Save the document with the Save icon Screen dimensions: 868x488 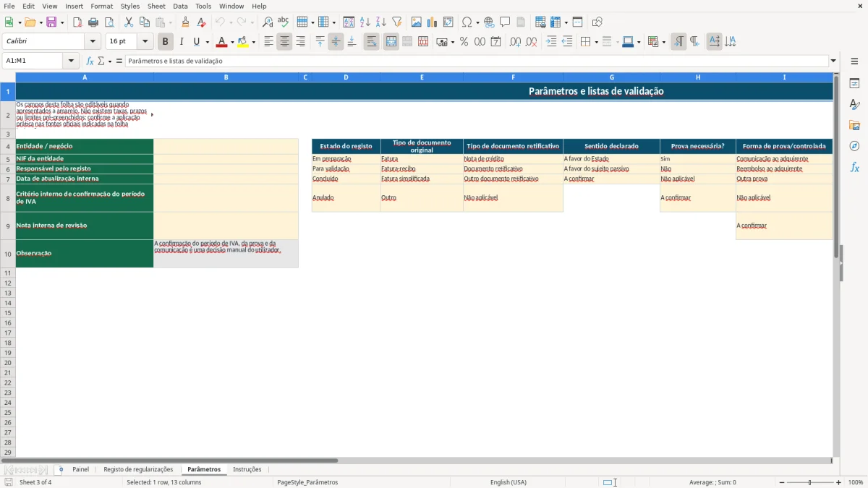51,22
